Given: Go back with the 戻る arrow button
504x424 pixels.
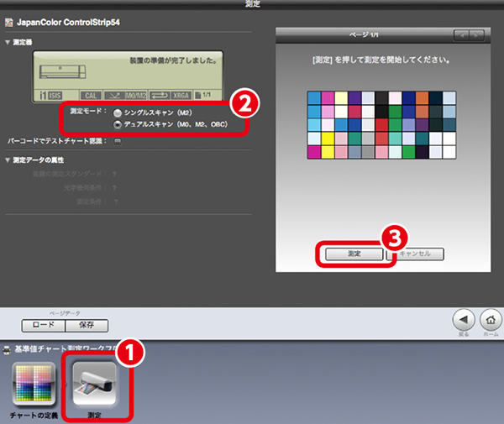Looking at the screenshot, I should 464,320.
